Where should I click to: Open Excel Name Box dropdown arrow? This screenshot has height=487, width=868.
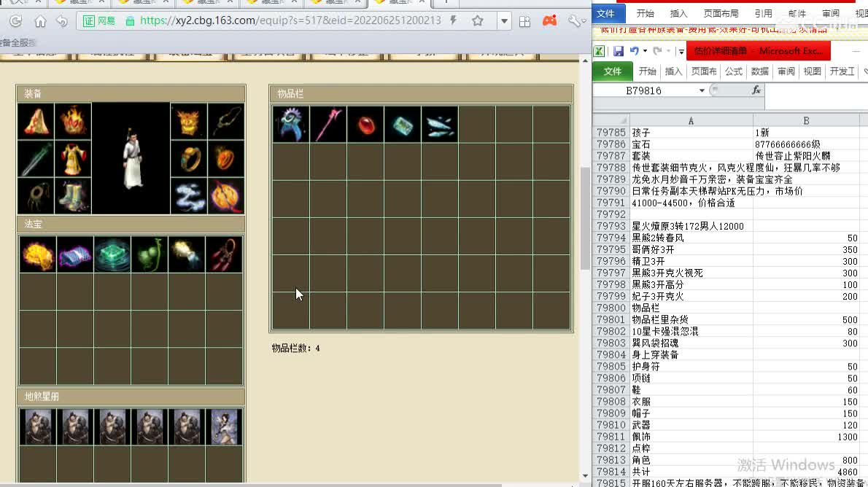(702, 90)
